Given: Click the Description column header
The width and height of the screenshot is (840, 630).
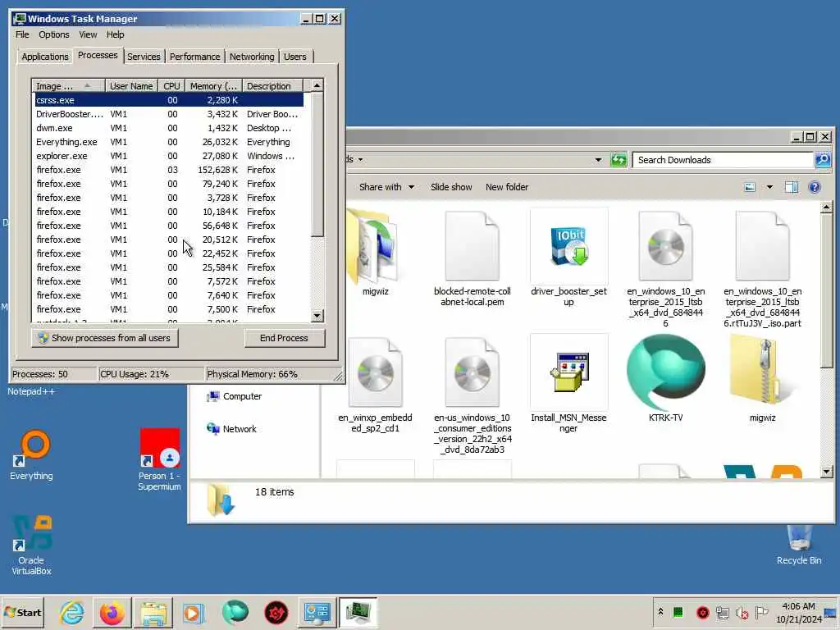Looking at the screenshot, I should click(x=272, y=86).
